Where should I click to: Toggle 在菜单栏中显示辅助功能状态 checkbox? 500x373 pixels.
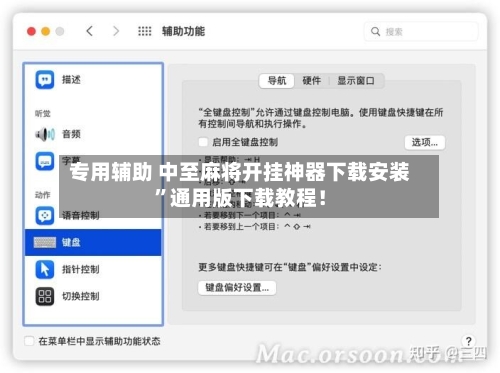[x=29, y=341]
